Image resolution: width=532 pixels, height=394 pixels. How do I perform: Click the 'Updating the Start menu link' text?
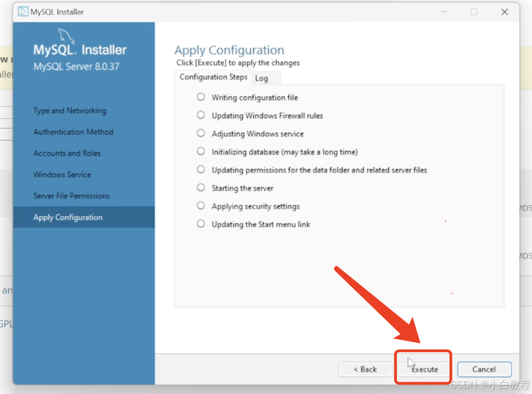[261, 224]
